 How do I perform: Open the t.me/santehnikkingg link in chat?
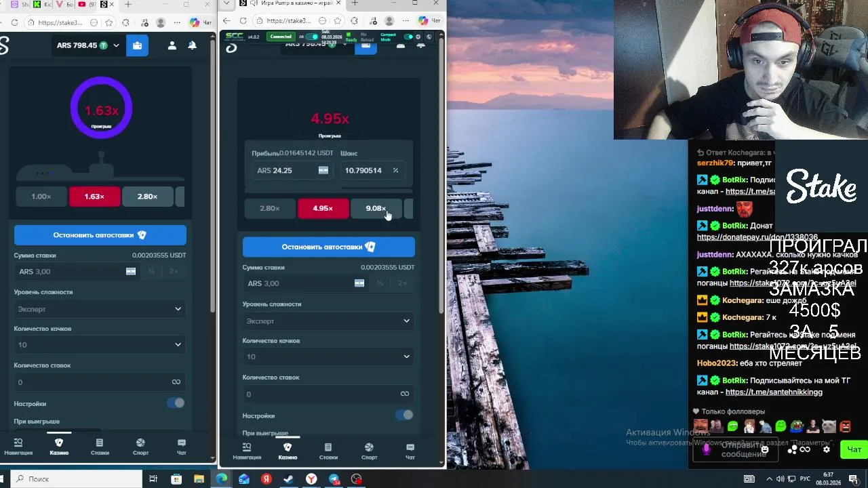click(x=774, y=392)
